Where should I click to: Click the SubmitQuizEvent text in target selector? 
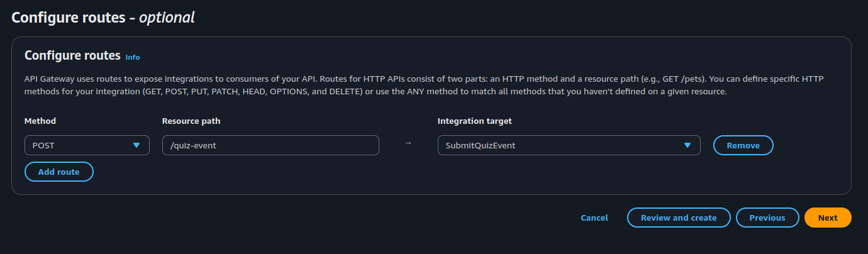point(481,145)
